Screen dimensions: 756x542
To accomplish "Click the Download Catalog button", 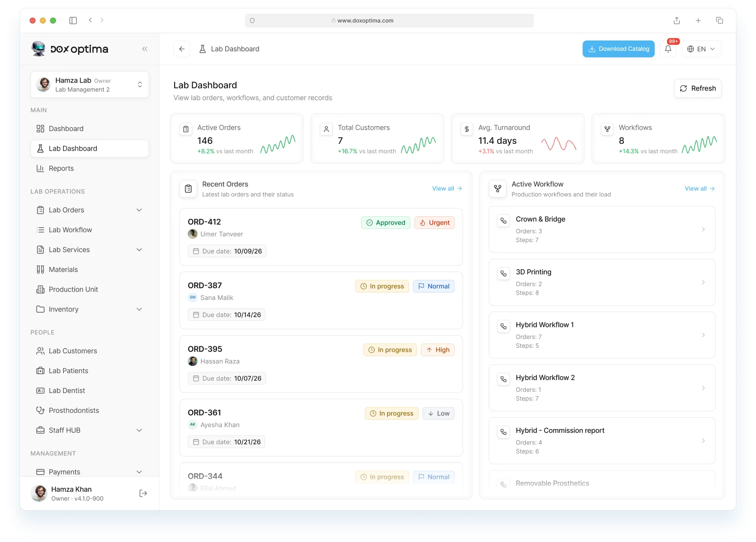I will (619, 49).
